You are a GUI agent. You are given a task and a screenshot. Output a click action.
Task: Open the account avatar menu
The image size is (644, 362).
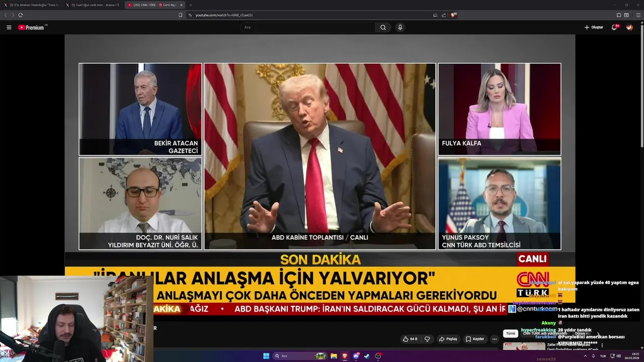[629, 27]
